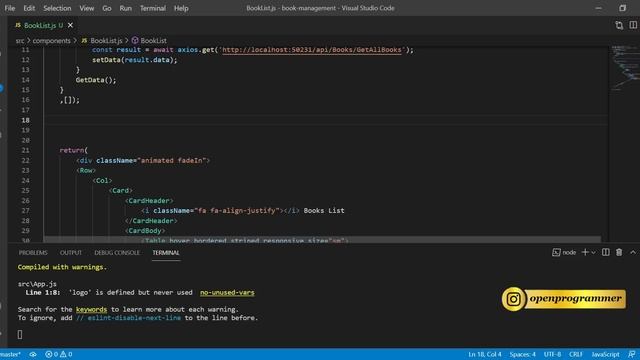Viewport: 640px width, 360px height.
Task: Open warnings count in status bar
Action: pyautogui.click(x=66, y=354)
